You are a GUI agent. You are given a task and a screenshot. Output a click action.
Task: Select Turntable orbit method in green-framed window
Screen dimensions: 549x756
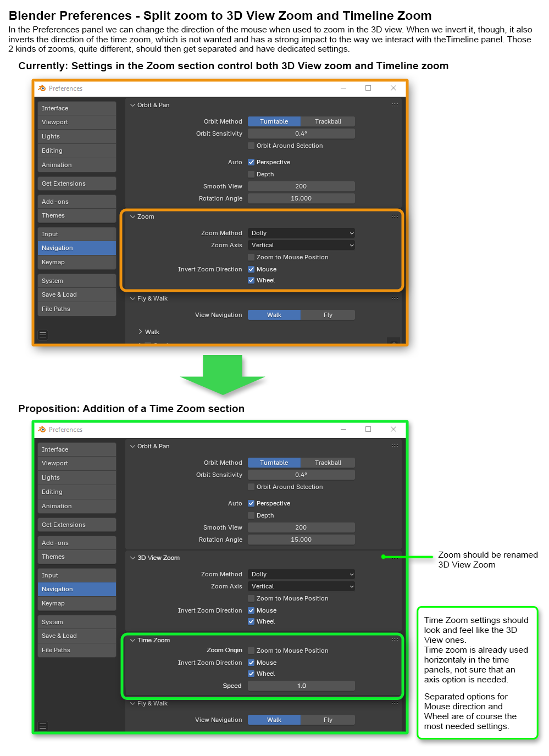point(274,463)
